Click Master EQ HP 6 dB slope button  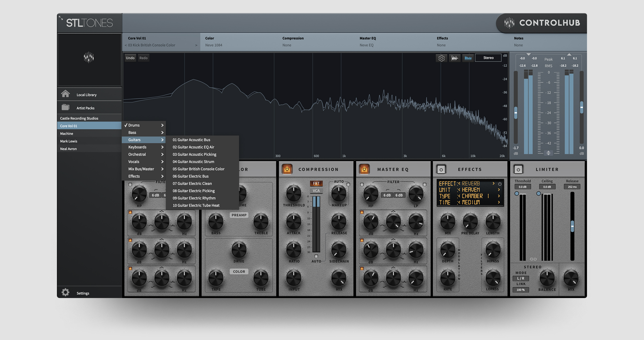(387, 195)
